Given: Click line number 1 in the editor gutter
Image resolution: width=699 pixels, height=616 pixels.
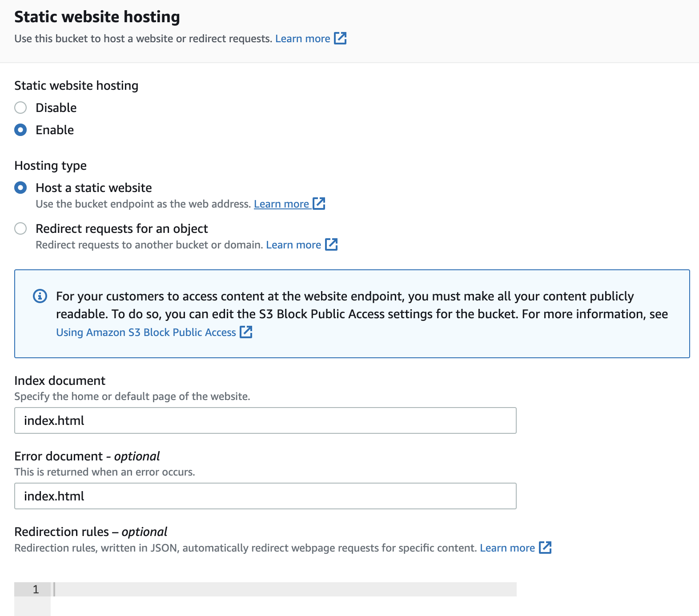Looking at the screenshot, I should point(36,589).
